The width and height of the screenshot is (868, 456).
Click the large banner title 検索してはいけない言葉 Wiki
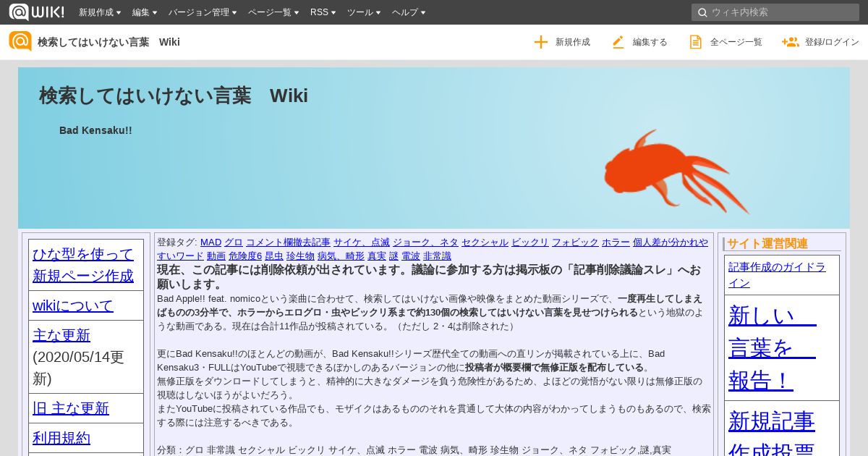pyautogui.click(x=174, y=96)
